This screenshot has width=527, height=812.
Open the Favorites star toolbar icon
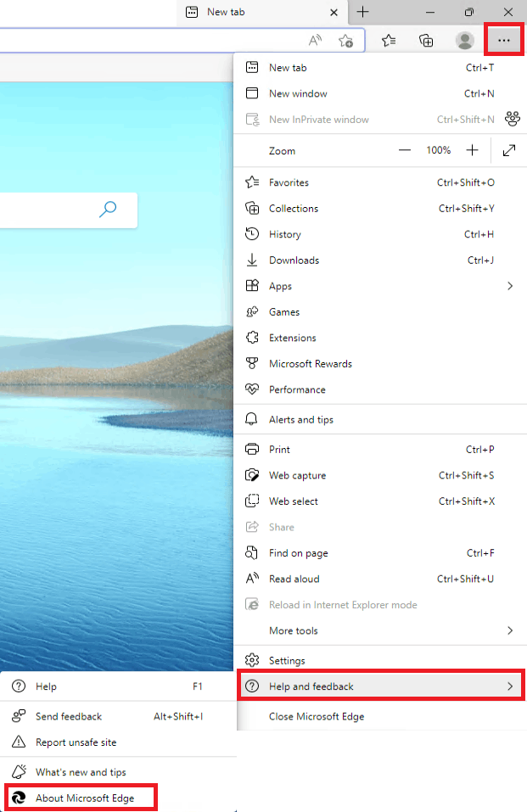coord(389,41)
